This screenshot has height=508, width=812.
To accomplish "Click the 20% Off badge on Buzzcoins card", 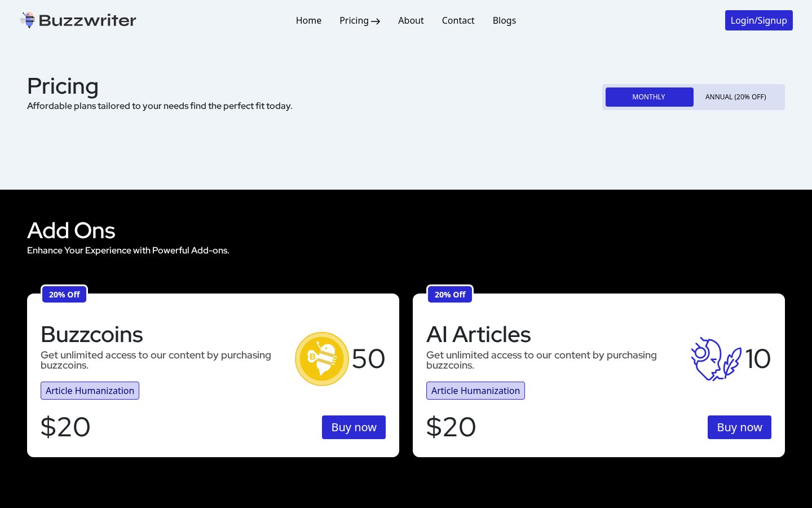I will pos(64,295).
